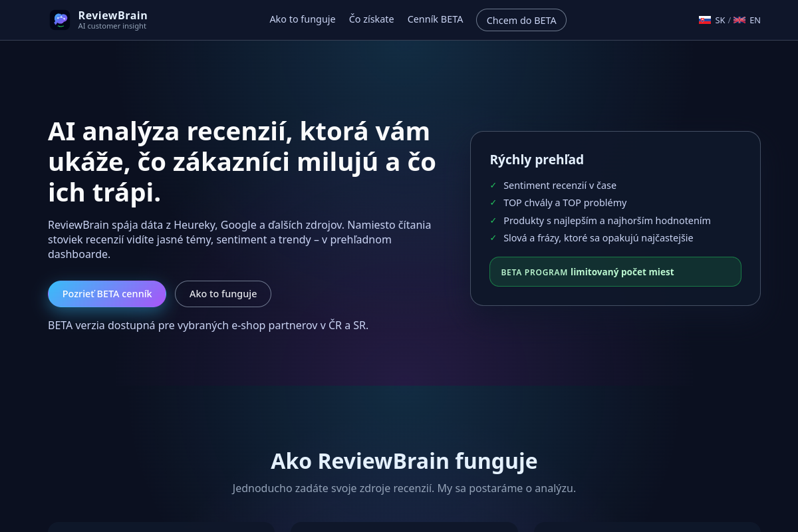Click 'Slová a frázy, ktoré sa opakujú najčastejšie'
This screenshot has width=798, height=532.
598,238
